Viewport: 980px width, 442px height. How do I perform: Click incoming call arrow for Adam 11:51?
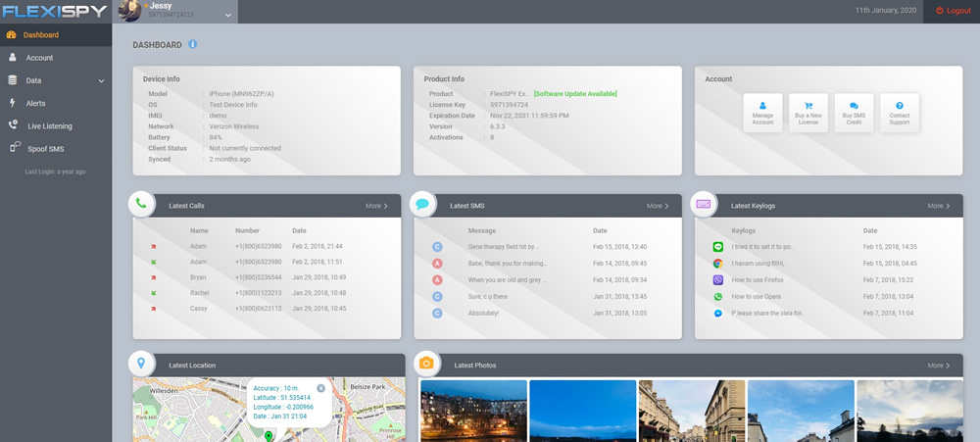pos(153,262)
